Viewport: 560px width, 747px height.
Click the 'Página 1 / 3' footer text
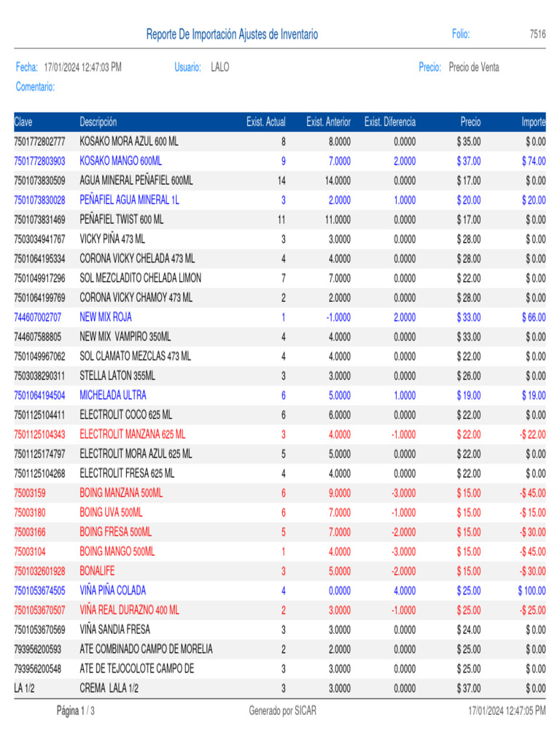76,711
